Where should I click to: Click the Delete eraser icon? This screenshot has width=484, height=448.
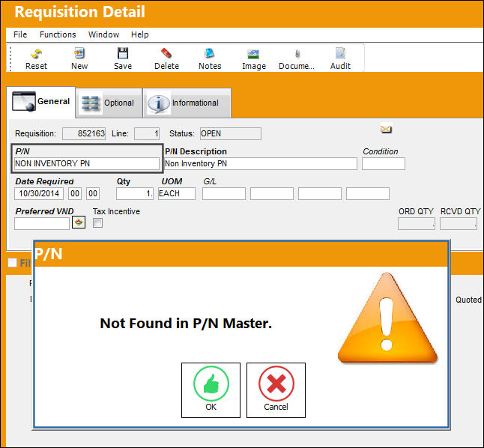tap(166, 53)
